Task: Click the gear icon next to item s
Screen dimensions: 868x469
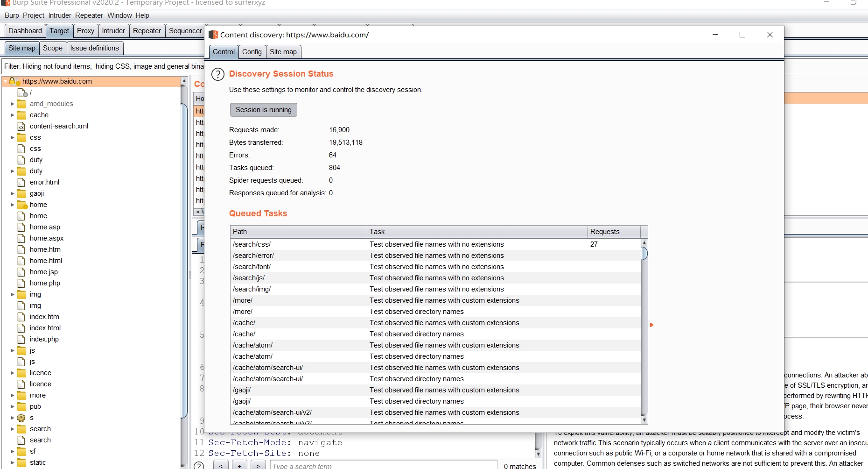Action: coord(21,418)
